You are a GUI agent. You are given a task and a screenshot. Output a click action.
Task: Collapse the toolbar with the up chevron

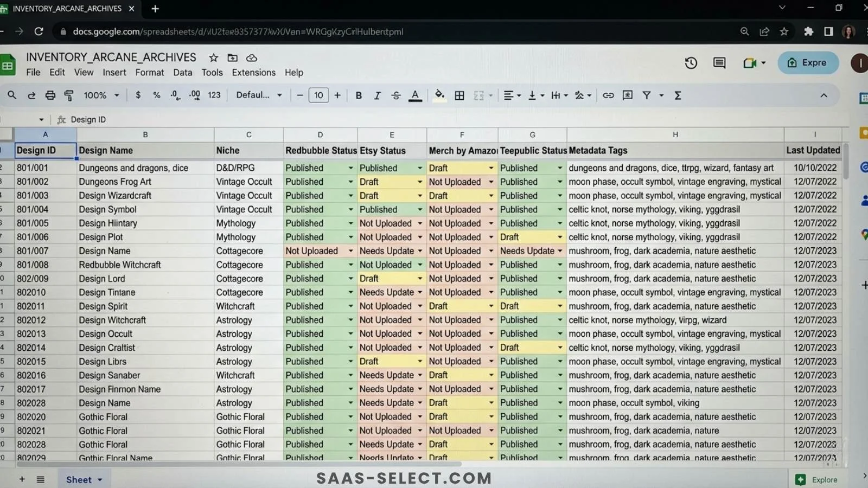(x=824, y=95)
